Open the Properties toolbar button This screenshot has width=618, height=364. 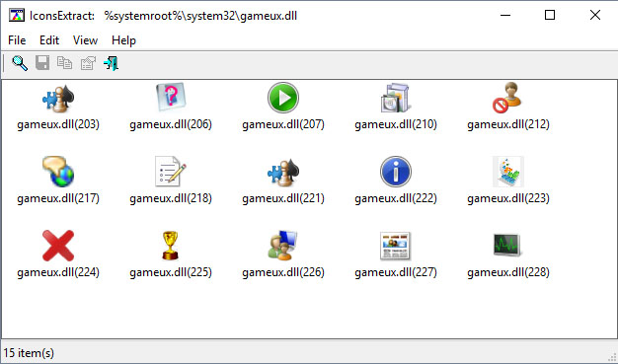pos(88,63)
